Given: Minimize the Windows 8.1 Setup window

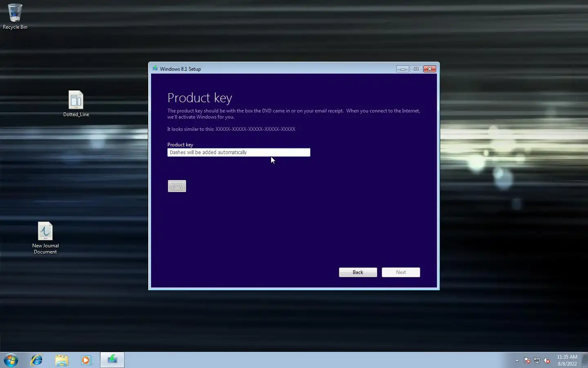Looking at the screenshot, I should tap(403, 69).
